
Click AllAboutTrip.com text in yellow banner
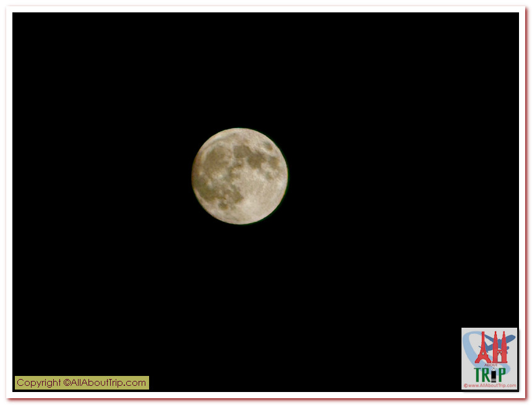[x=109, y=383]
